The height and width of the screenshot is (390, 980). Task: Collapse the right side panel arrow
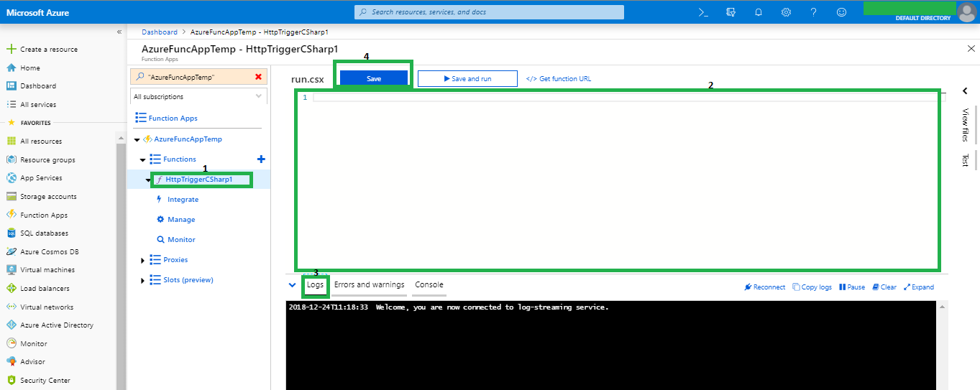[x=964, y=92]
